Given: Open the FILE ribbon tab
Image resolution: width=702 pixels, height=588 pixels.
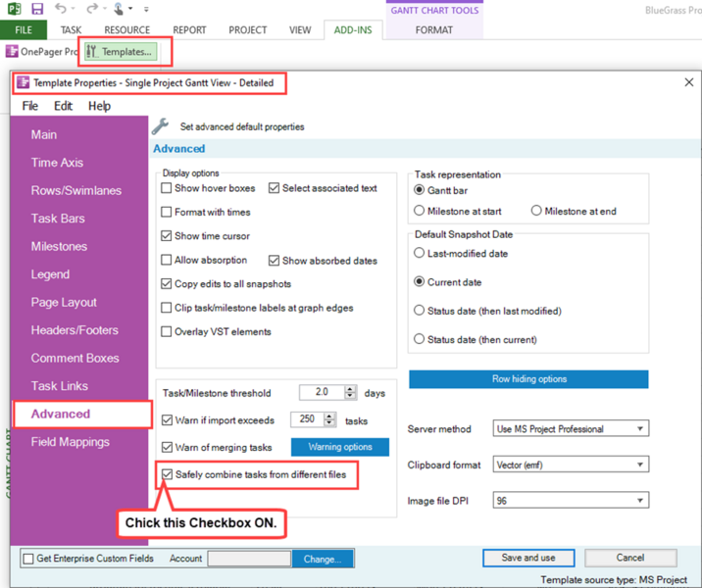Looking at the screenshot, I should [24, 30].
